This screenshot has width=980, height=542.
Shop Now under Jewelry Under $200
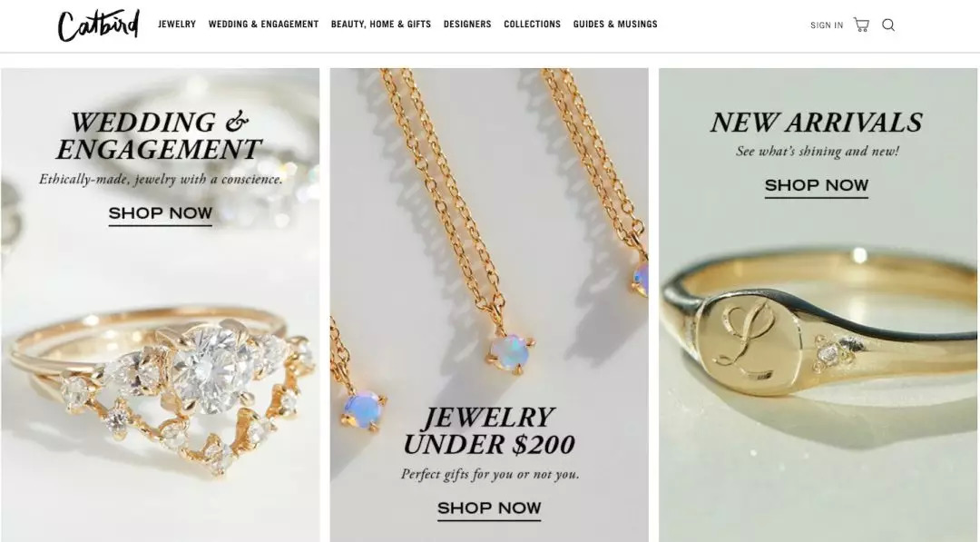[489, 509]
